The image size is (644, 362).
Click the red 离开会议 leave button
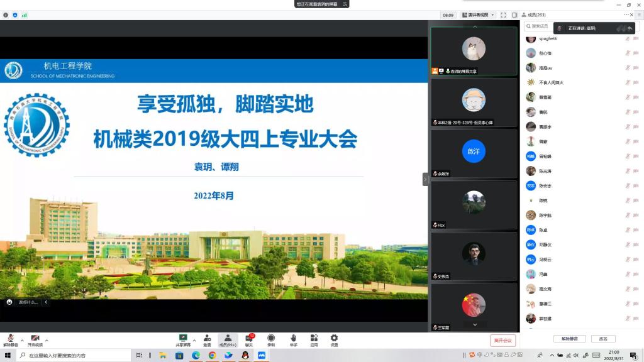pyautogui.click(x=502, y=340)
